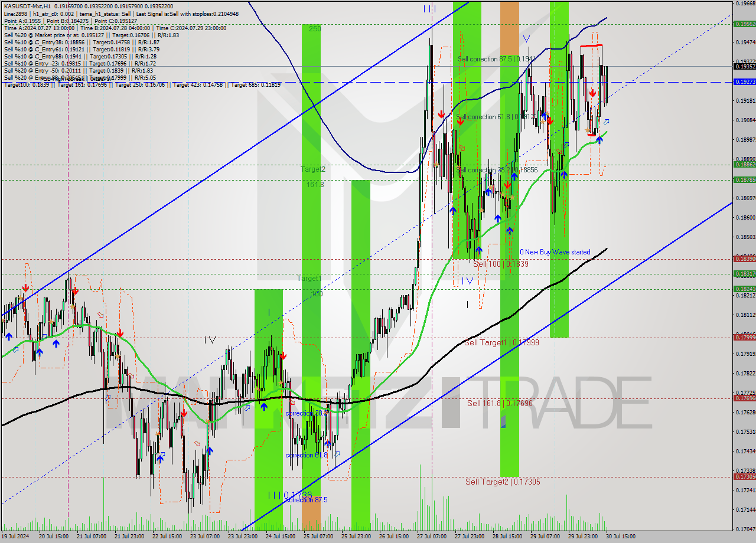Screen dimensions: 756x543
Task: Click the 'Sell 161.8 | 0.17696' label
Action: click(500, 403)
